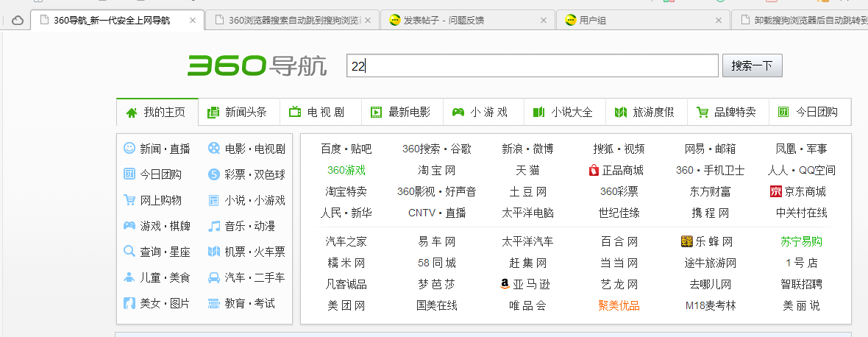Open the 百度·贴吧 link

click(x=346, y=149)
